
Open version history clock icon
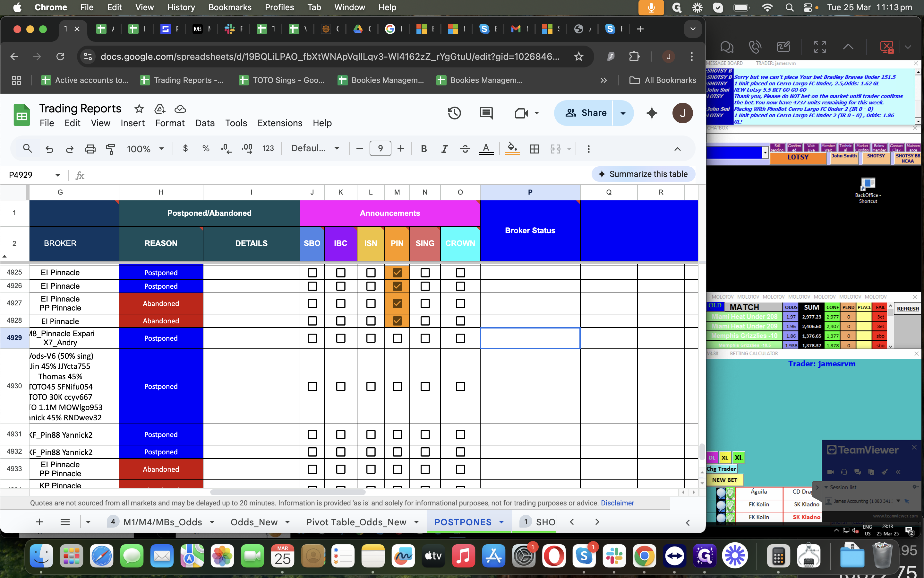click(454, 113)
